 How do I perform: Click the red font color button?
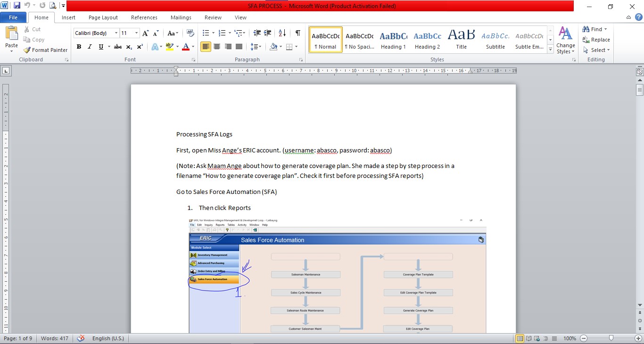(x=185, y=47)
